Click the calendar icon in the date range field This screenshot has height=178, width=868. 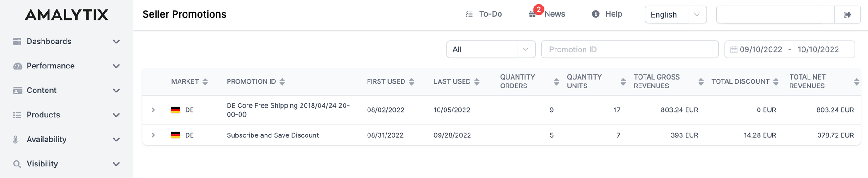point(734,49)
